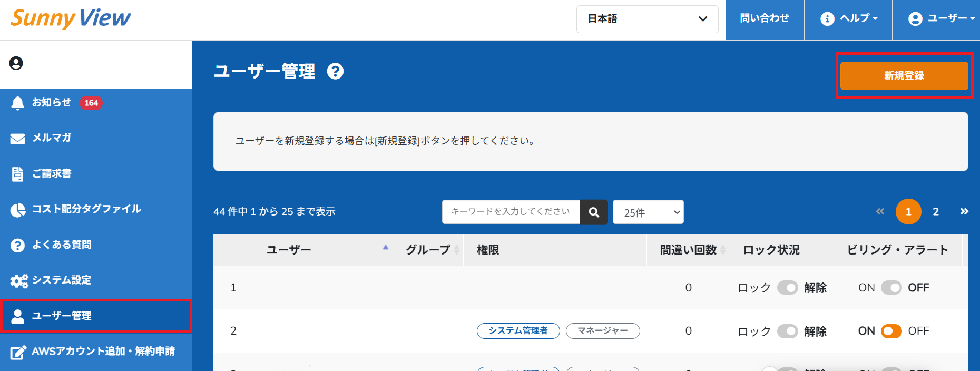
Task: Click the システム設定 gears icon
Action: point(19,281)
